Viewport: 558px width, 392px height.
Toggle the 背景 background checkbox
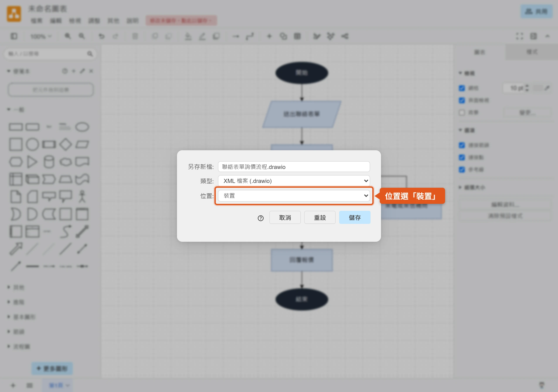[462, 112]
